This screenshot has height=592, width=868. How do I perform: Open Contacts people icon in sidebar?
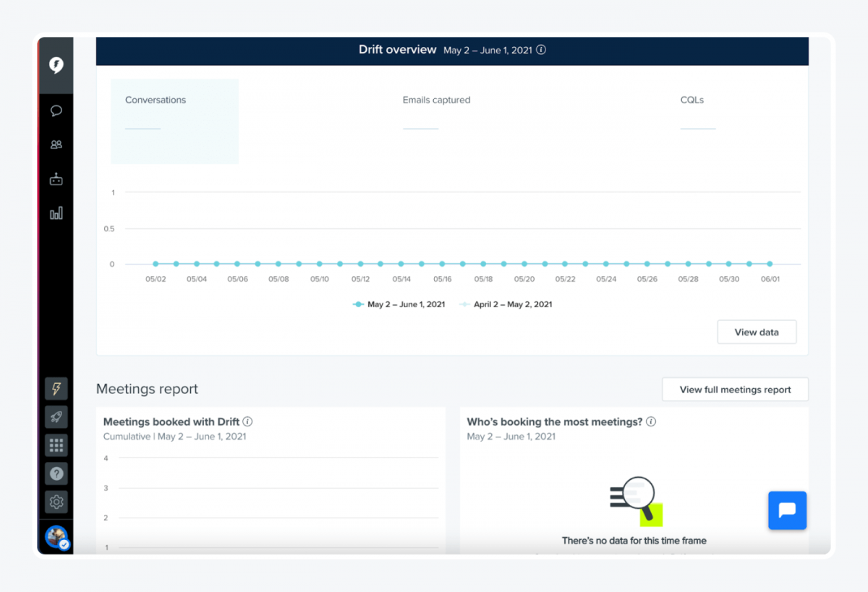(x=56, y=145)
